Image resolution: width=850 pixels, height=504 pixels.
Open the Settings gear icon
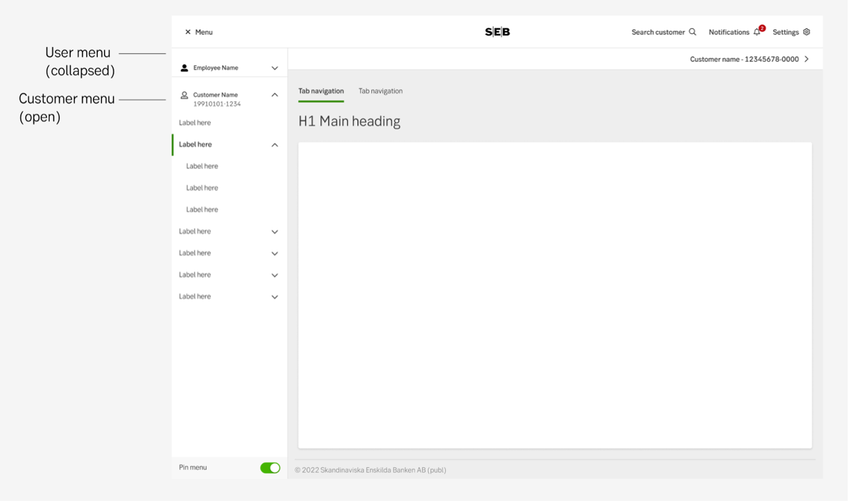pyautogui.click(x=807, y=32)
